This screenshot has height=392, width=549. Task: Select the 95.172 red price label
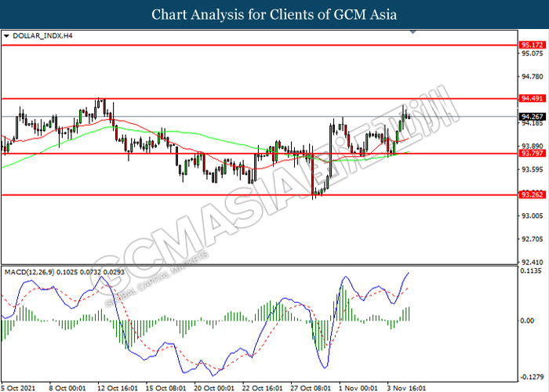pyautogui.click(x=533, y=45)
